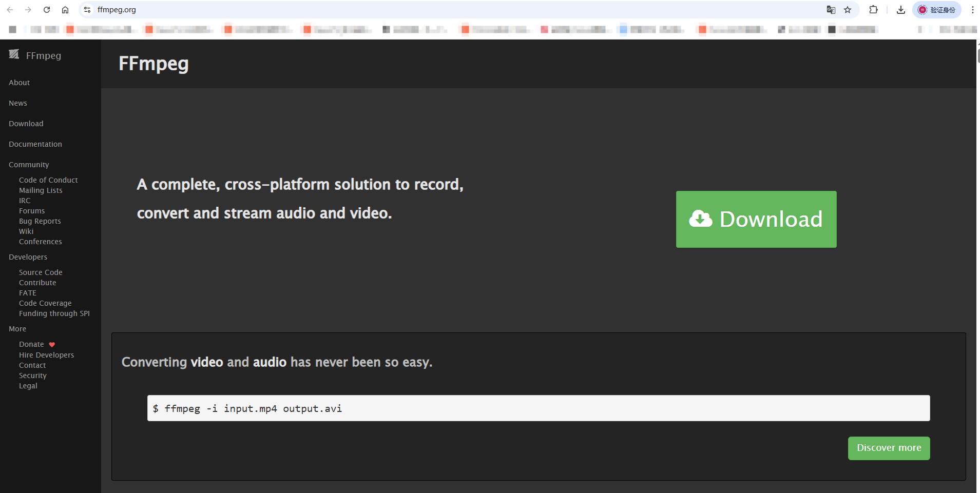Open Documentation in sidebar
980x493 pixels.
pos(35,144)
